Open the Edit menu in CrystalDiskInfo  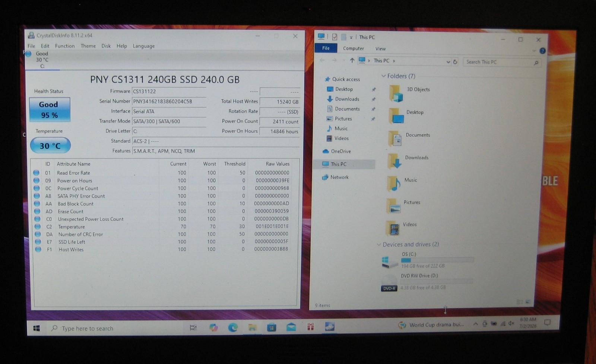(45, 46)
